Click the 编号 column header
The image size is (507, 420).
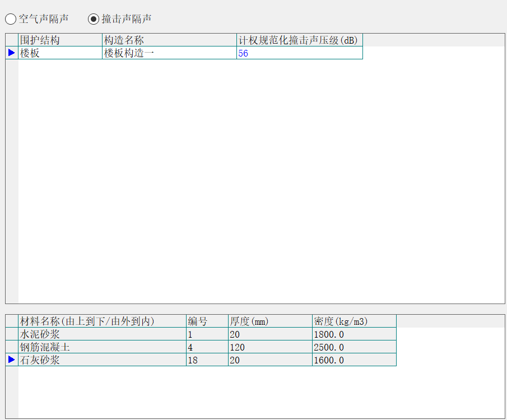[207, 321]
